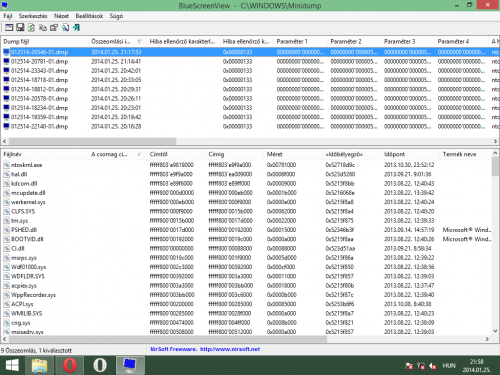Click lower pane horizontal scroll left arrow
500x375 pixels.
[x=4, y=339]
